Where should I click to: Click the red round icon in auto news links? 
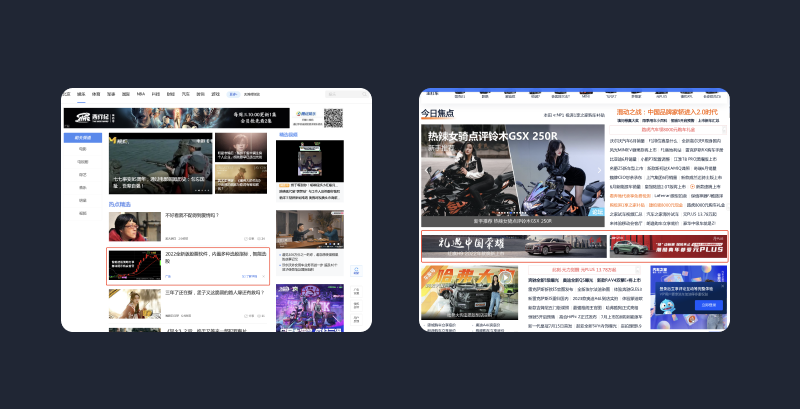tap(692, 187)
